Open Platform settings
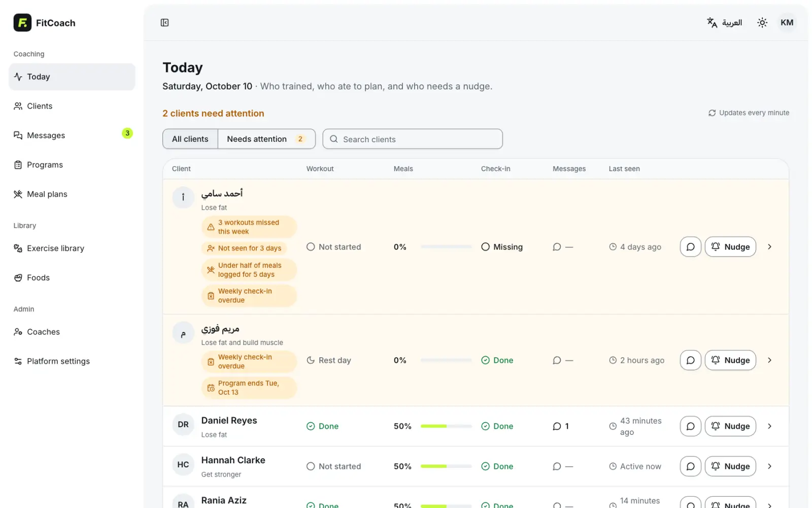 tap(72, 361)
